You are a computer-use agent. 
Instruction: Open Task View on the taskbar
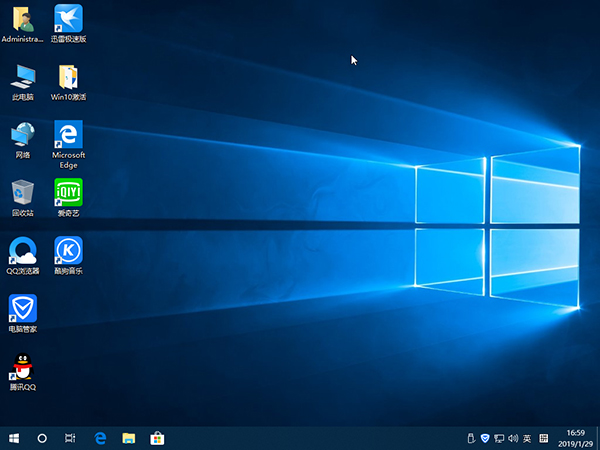70,438
